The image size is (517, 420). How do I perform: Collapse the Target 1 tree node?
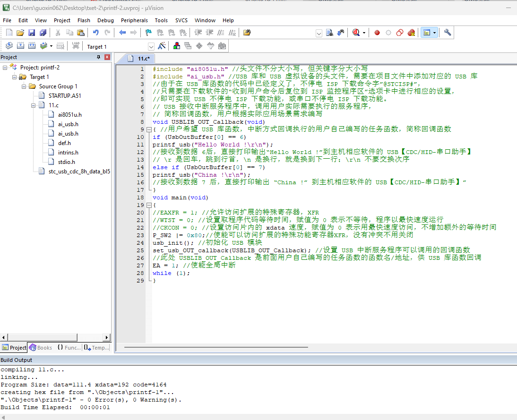point(15,77)
